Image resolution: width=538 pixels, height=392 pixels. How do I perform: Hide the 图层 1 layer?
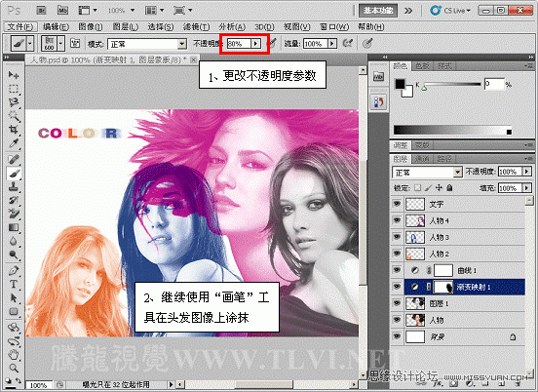[x=397, y=303]
